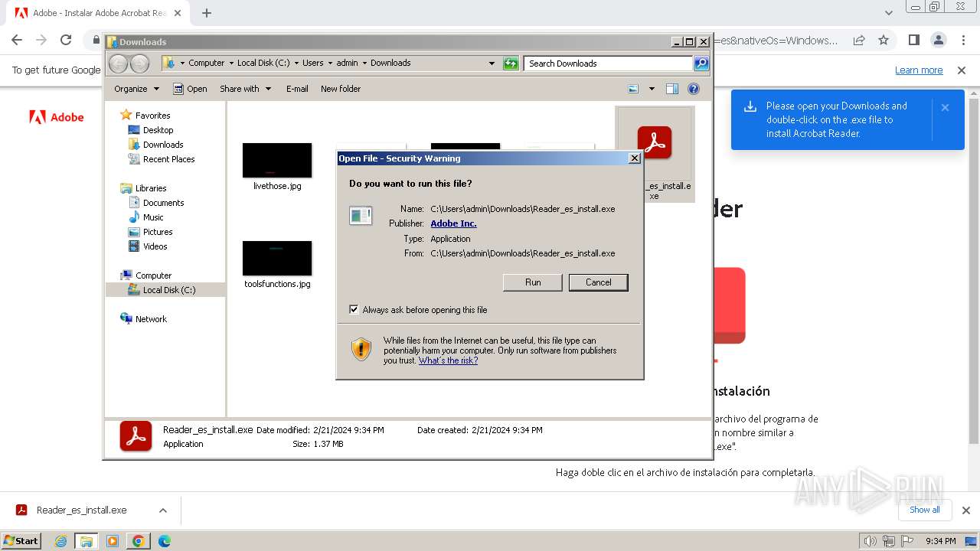Select Videos library in the navigation pane
This screenshot has height=551, width=980.
coord(148,246)
